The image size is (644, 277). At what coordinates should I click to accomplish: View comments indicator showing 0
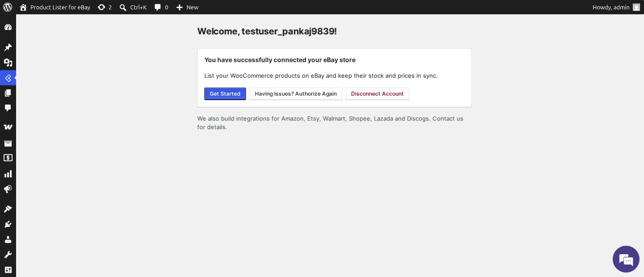[x=161, y=7]
